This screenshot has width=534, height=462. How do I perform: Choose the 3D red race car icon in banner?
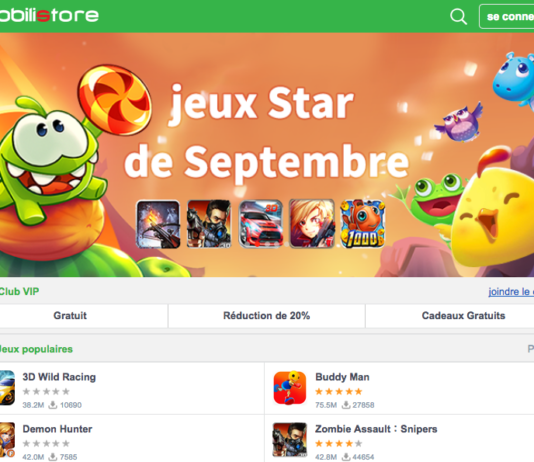(261, 224)
